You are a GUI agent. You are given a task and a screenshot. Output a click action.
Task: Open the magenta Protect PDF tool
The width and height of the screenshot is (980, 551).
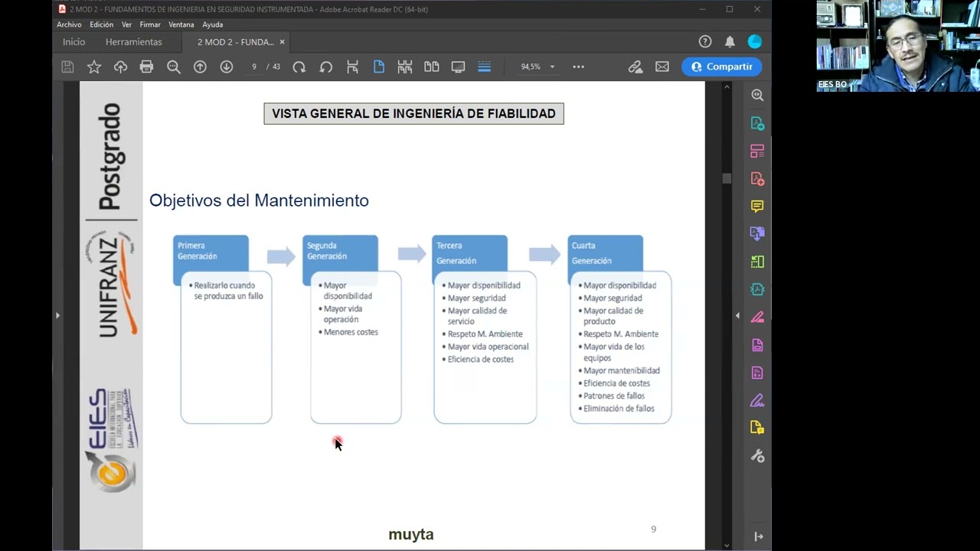coord(757,345)
